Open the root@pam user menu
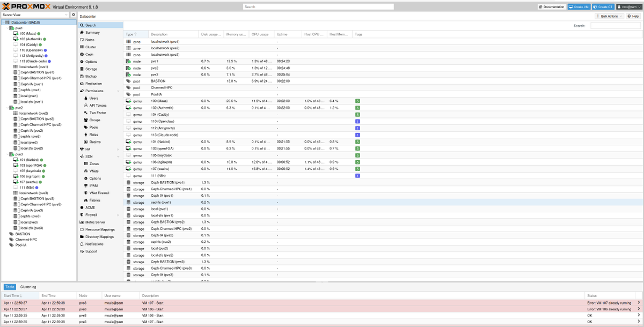 pos(629,7)
